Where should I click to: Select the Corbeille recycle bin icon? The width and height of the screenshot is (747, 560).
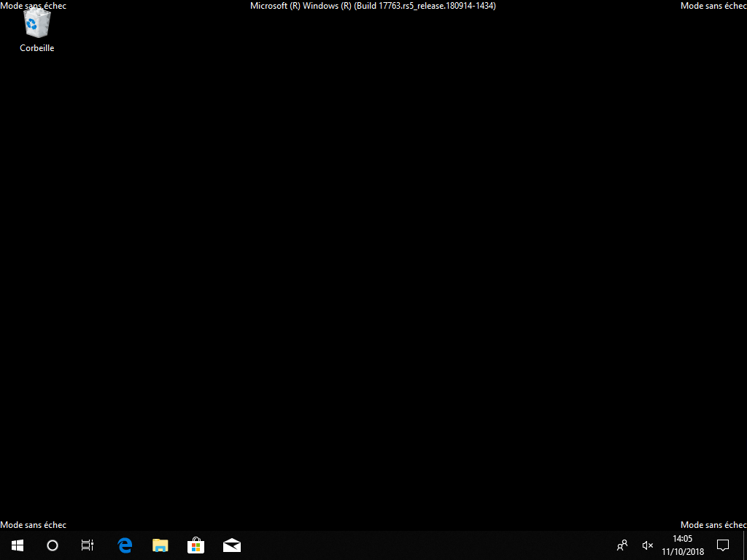[x=36, y=23]
